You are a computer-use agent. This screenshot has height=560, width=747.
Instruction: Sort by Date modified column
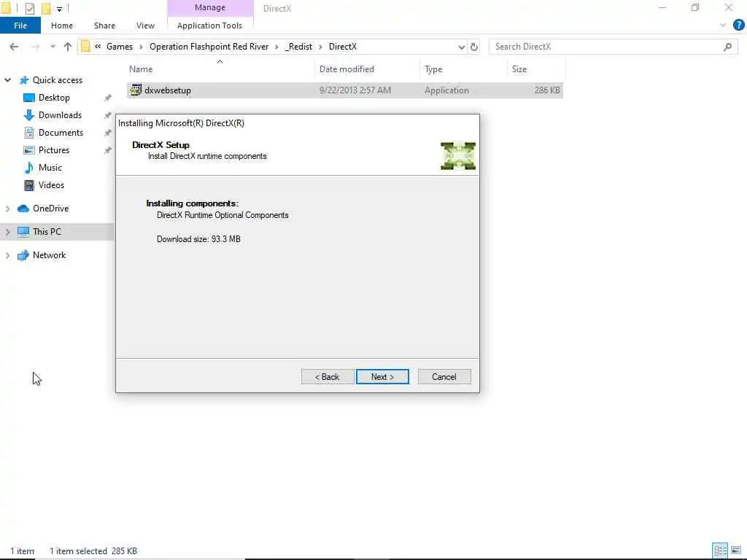coord(347,69)
